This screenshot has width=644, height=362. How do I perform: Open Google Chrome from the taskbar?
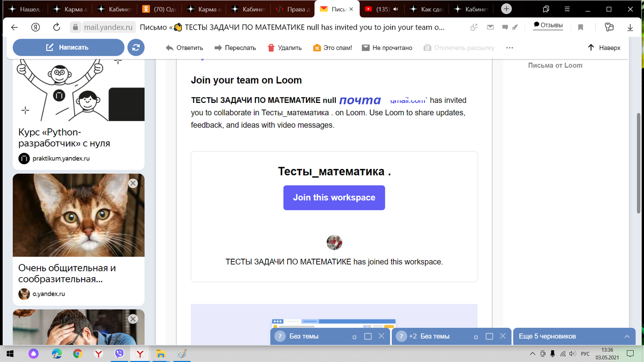[x=77, y=353]
